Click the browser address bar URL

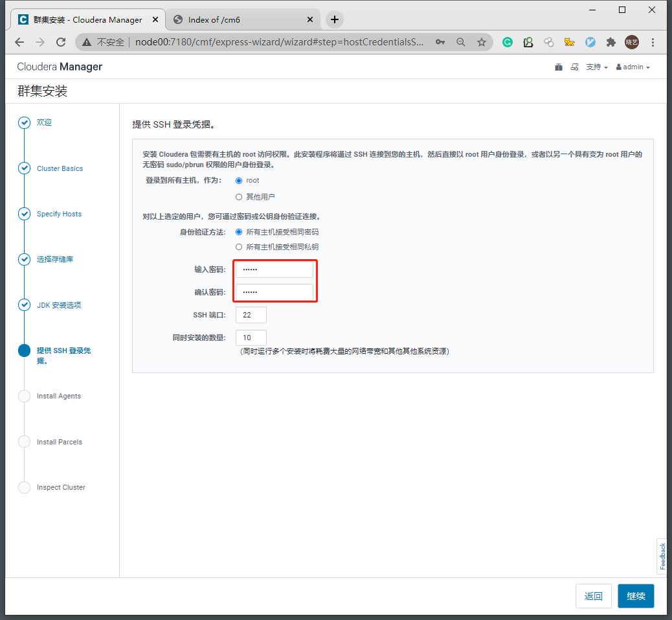tap(279, 42)
